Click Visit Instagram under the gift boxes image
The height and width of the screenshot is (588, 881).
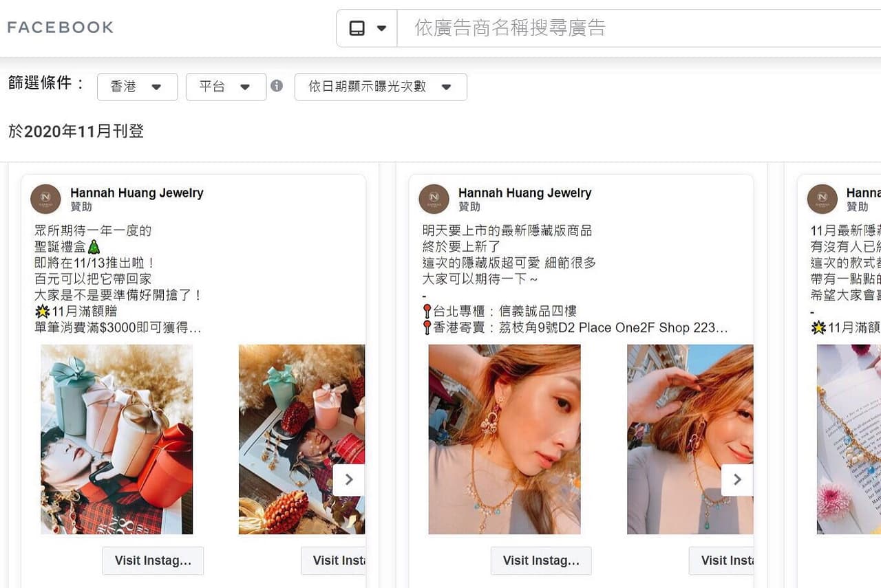tap(153, 560)
